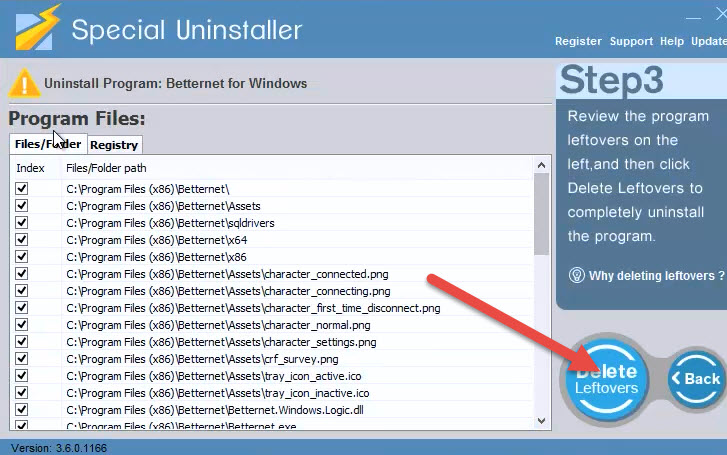This screenshot has width=727, height=455.
Task: Click the Version: 3.6.0.1166 status text
Action: (59, 448)
